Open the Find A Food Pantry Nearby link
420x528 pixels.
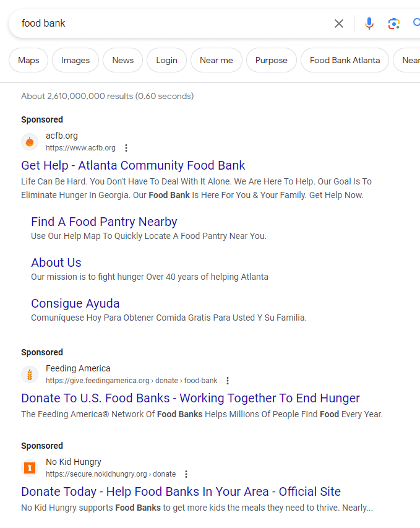click(104, 222)
